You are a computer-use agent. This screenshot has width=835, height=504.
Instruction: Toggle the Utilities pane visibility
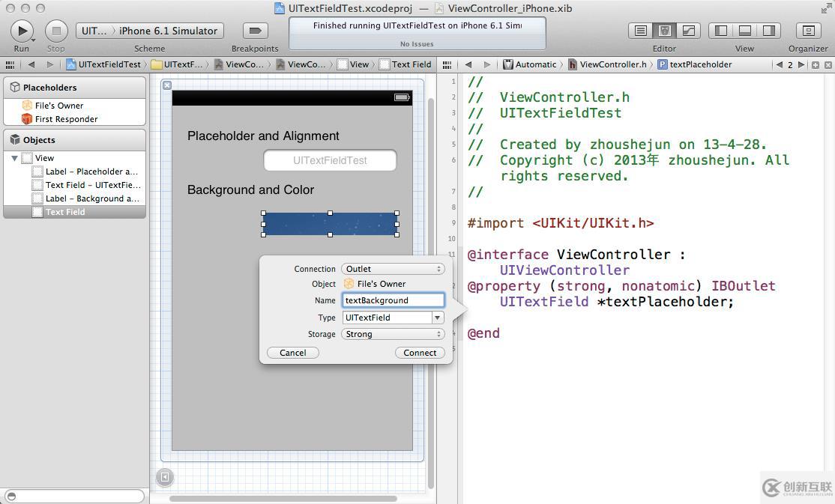(x=769, y=31)
